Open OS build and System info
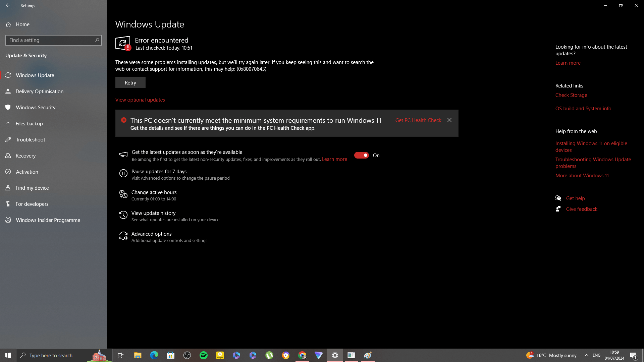This screenshot has width=644, height=362. pyautogui.click(x=583, y=109)
